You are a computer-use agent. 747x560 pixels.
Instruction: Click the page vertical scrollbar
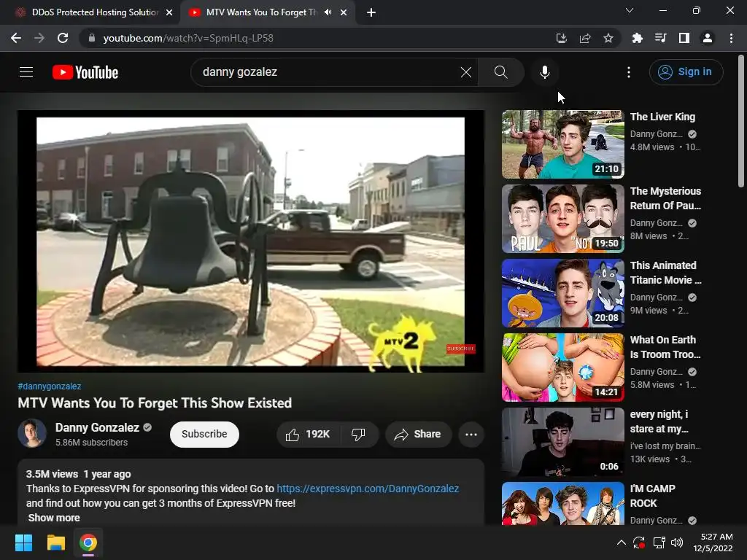tap(741, 122)
